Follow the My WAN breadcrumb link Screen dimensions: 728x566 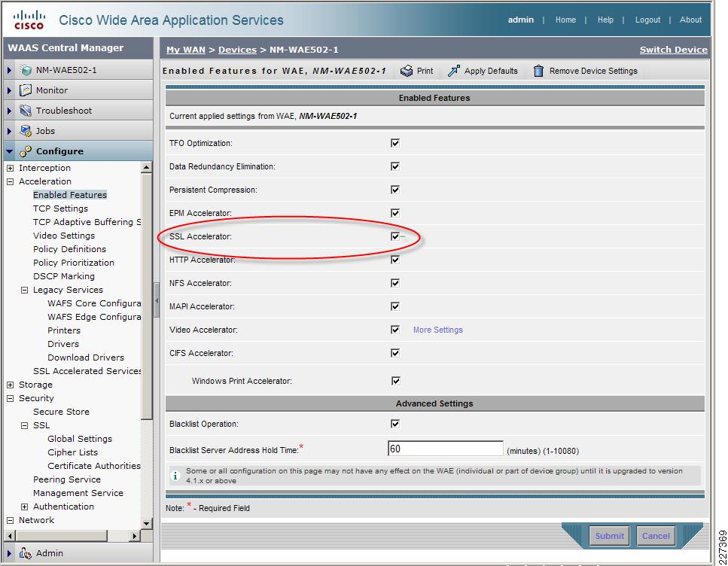186,50
